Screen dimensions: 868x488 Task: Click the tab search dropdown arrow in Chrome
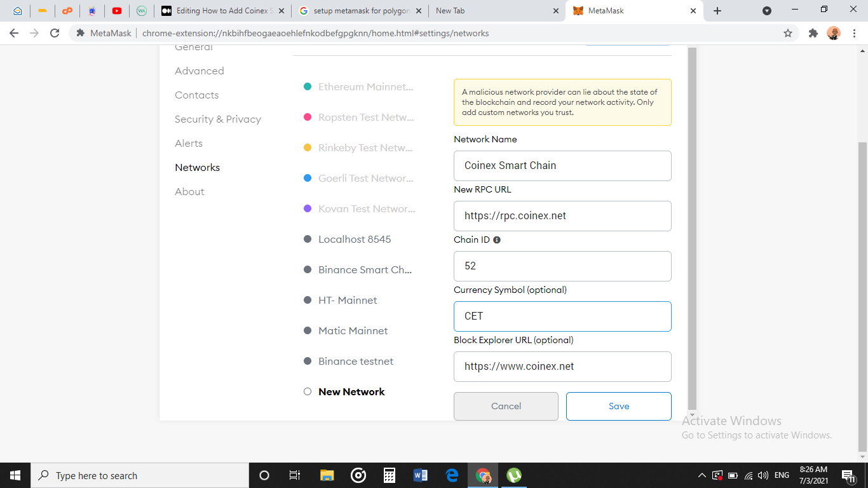pyautogui.click(x=767, y=11)
